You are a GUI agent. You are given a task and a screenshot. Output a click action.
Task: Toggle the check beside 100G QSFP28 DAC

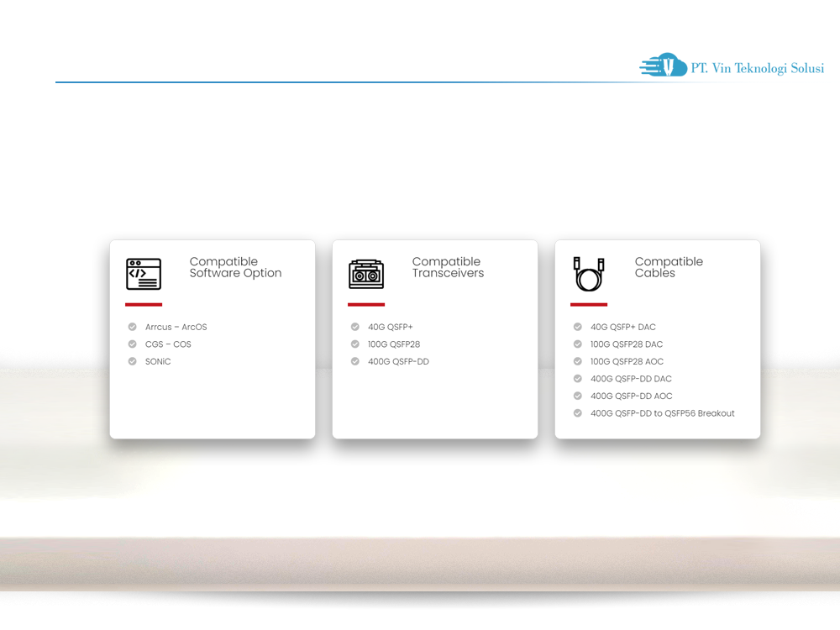[577, 344]
